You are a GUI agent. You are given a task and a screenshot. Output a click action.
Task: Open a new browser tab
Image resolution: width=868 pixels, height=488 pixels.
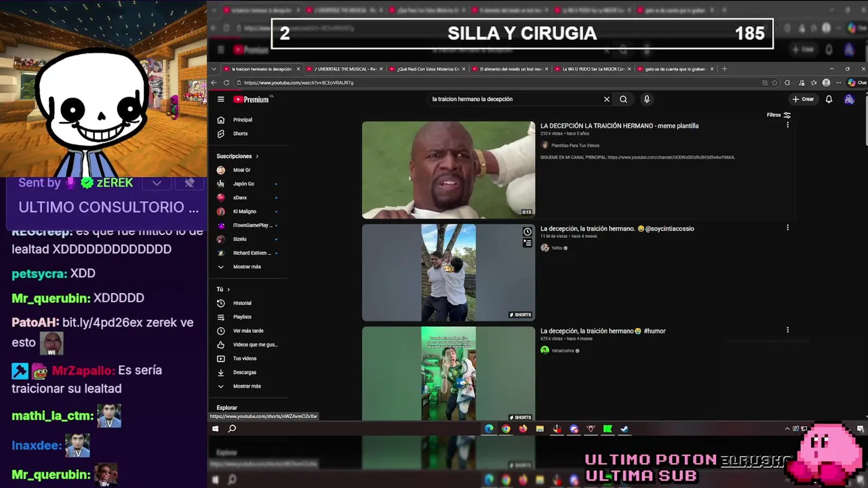[724, 69]
